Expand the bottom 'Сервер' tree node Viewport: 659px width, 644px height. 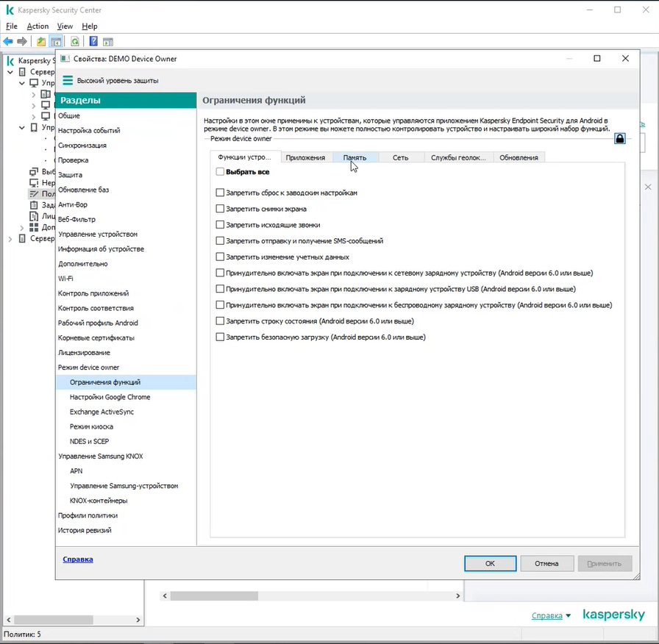tap(10, 239)
